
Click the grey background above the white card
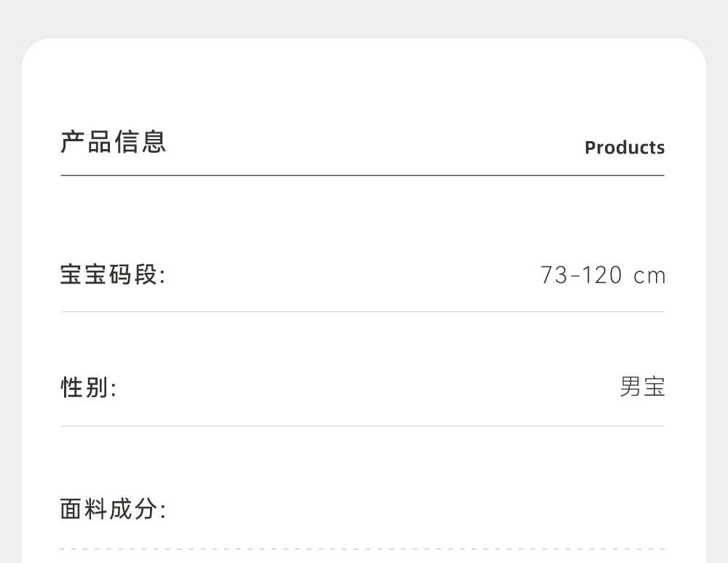(364, 18)
